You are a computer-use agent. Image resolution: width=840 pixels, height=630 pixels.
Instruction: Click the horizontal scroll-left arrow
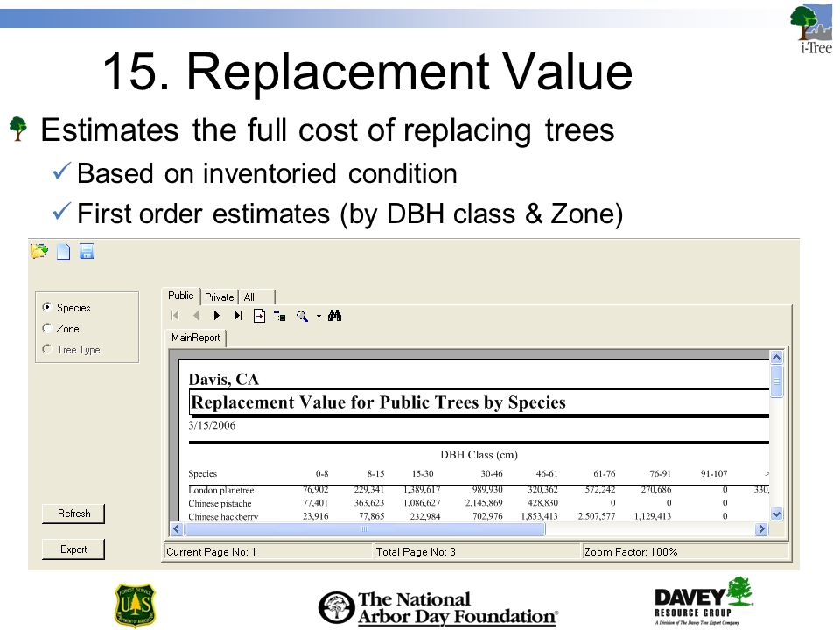coord(177,529)
